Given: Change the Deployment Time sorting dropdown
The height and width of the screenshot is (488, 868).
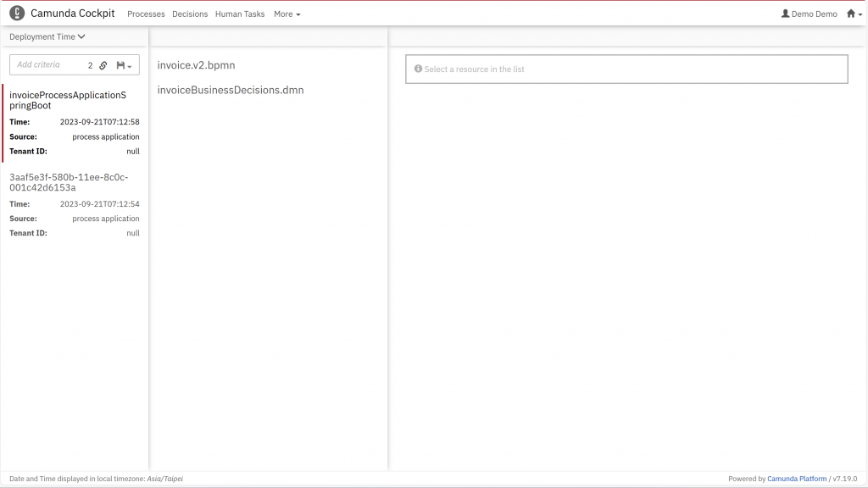Looking at the screenshot, I should [x=47, y=36].
